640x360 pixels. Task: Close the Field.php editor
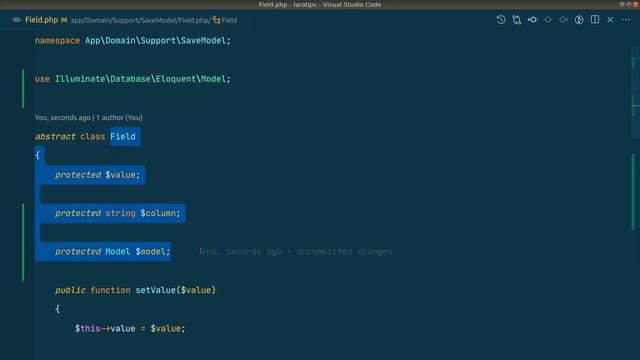click(x=610, y=20)
